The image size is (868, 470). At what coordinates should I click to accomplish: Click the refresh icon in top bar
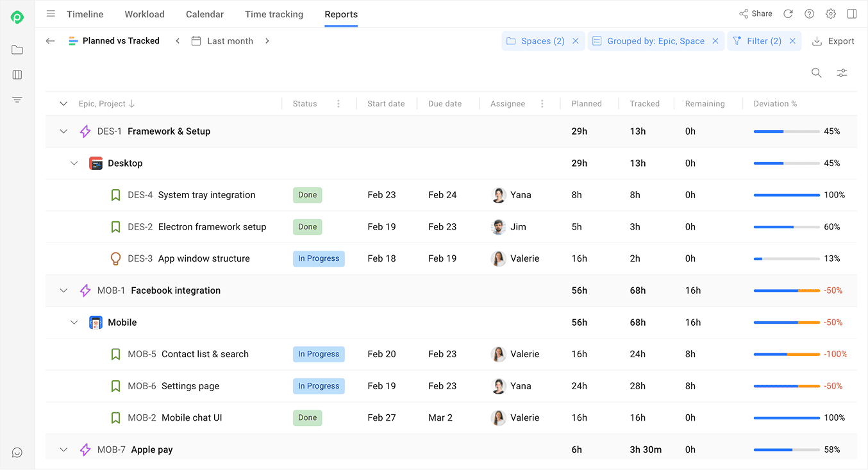tap(788, 14)
